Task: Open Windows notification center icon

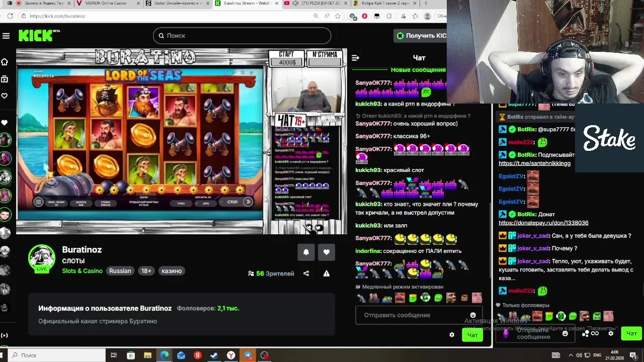Action: 633,355
